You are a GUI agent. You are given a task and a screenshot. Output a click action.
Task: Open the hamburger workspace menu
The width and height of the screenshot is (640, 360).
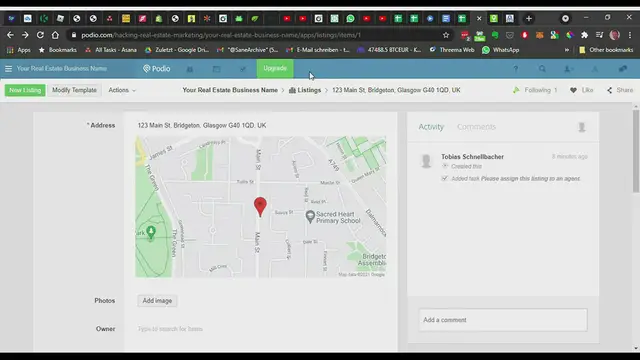pyautogui.click(x=8, y=69)
